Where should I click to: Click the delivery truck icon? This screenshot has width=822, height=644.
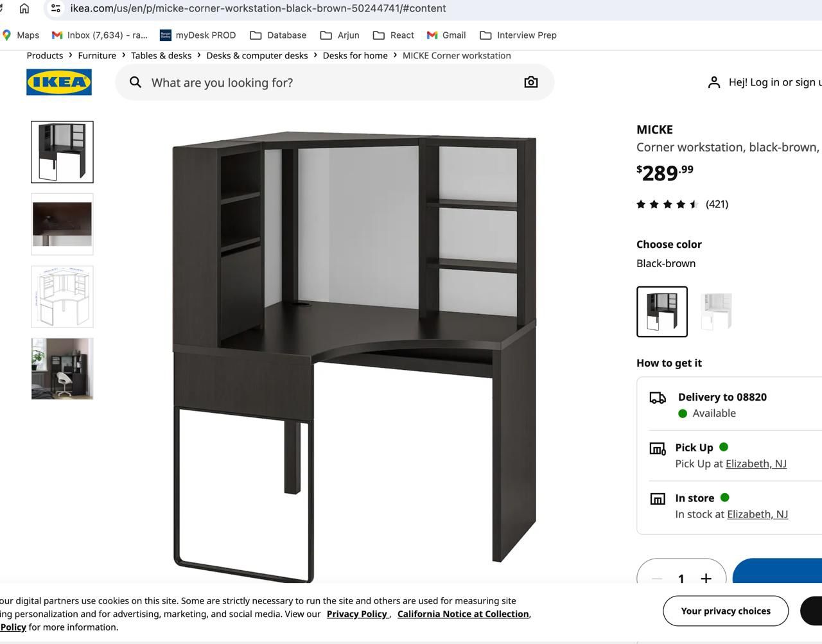click(658, 398)
